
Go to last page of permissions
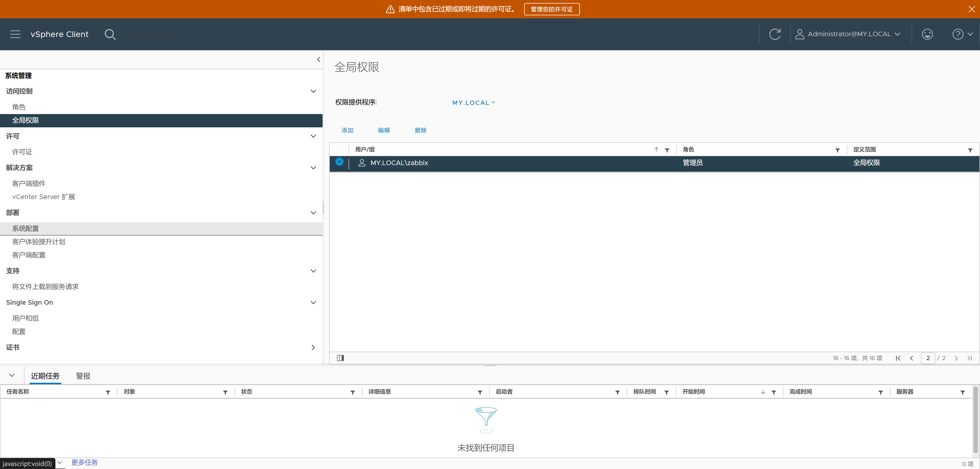click(x=969, y=358)
